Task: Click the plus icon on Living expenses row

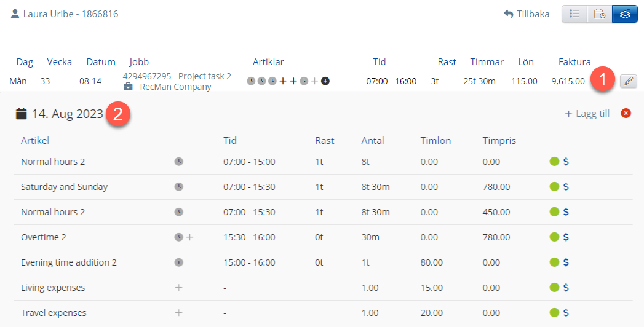Action: point(179,288)
